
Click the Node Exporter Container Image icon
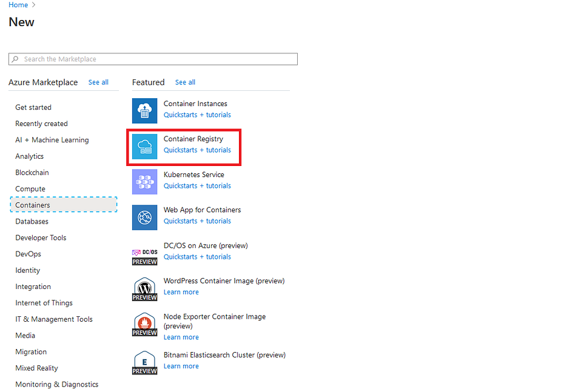(x=144, y=324)
